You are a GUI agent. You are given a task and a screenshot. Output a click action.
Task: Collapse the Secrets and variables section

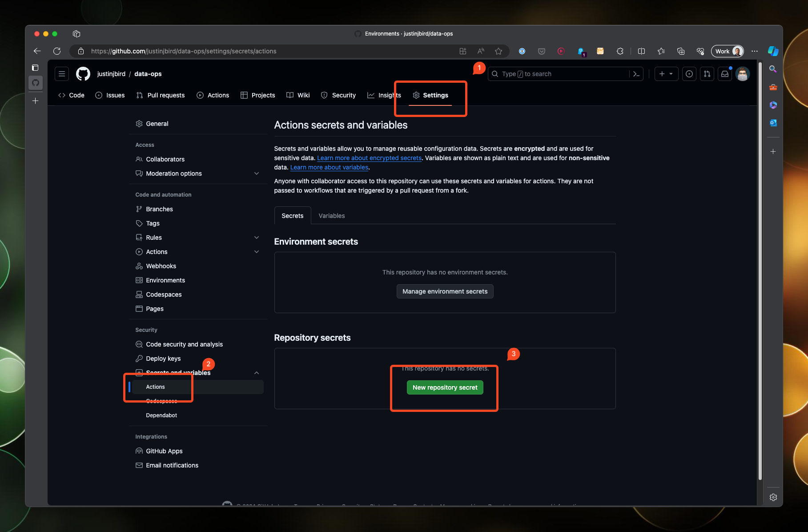coord(257,373)
